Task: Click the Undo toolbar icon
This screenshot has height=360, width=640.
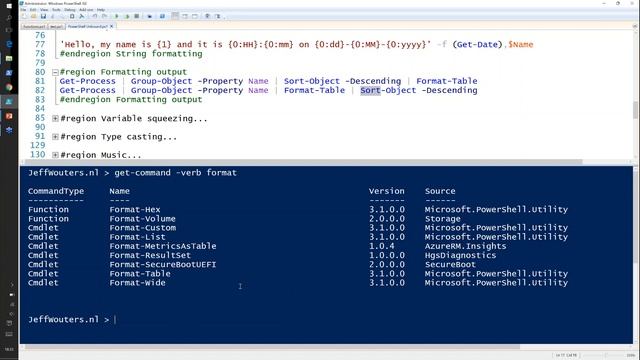Action: pyautogui.click(x=94, y=16)
